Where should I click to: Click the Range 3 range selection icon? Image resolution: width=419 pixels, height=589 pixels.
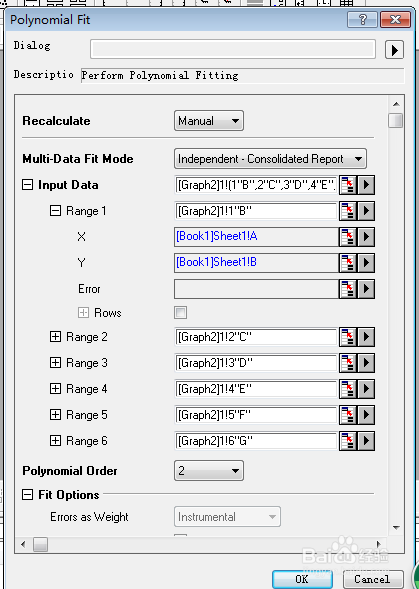(x=348, y=363)
